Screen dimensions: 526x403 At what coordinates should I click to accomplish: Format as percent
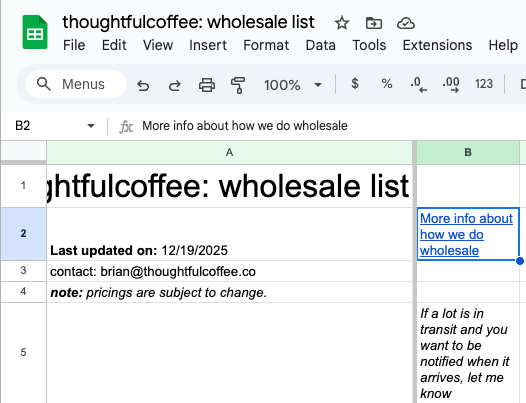click(x=387, y=84)
